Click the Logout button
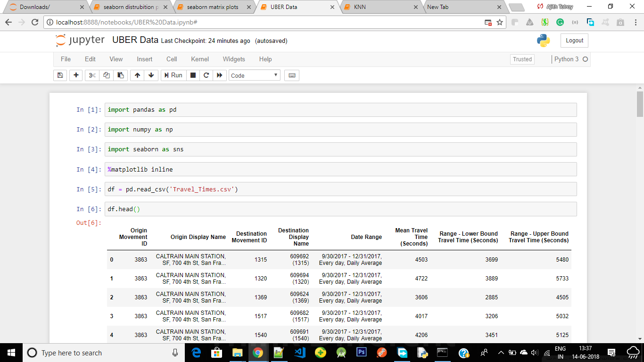The height and width of the screenshot is (362, 644). click(574, 41)
